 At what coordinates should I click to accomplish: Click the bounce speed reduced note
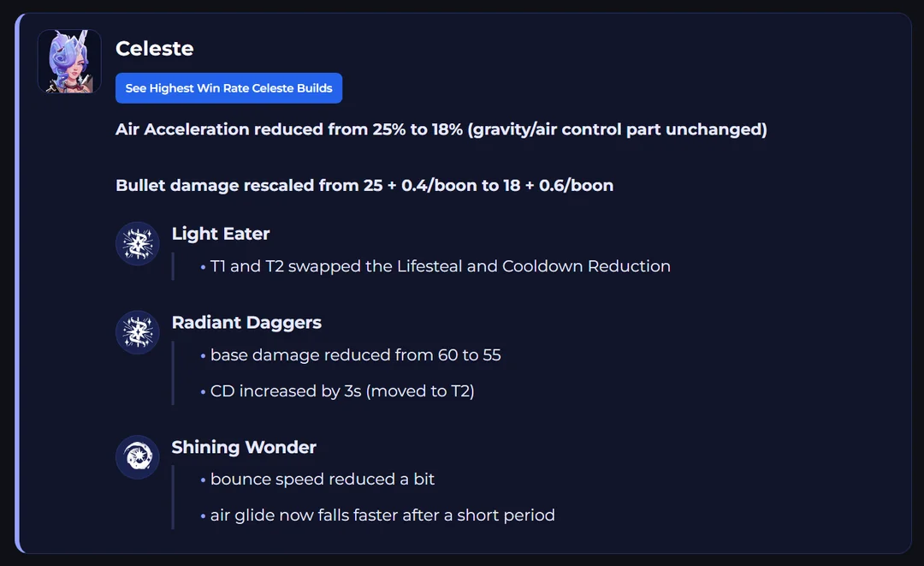click(x=323, y=480)
